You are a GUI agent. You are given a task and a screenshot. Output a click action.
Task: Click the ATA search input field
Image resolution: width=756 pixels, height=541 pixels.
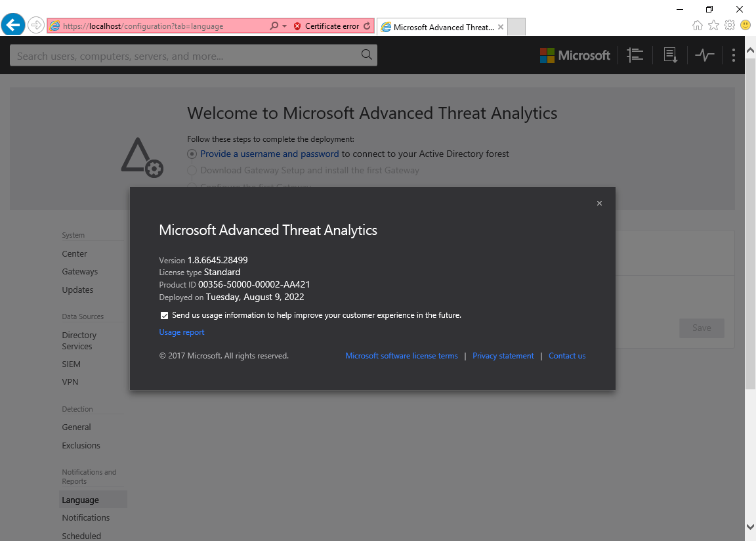(x=194, y=55)
